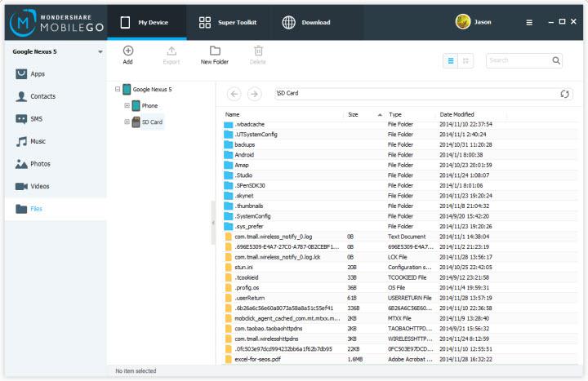Switch to grid view
The width and height of the screenshot is (588, 381).
coord(465,60)
